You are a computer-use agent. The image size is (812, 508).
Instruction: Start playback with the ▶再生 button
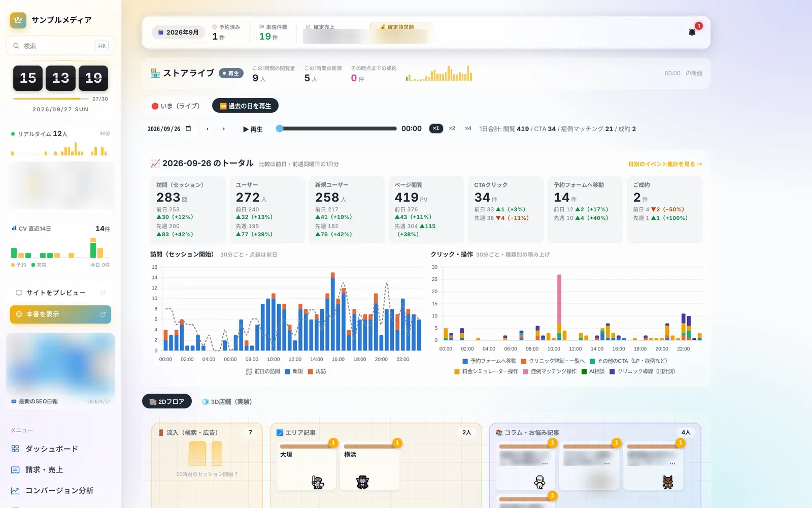pos(253,129)
